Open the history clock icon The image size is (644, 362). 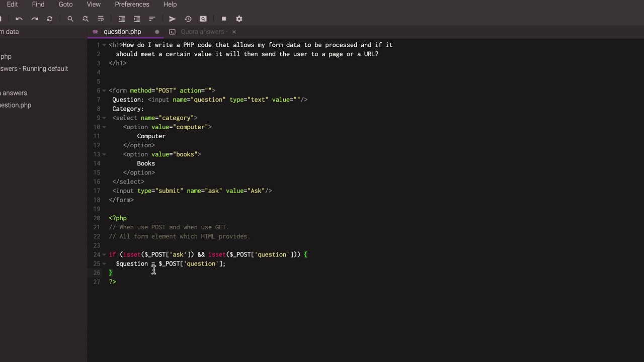188,19
